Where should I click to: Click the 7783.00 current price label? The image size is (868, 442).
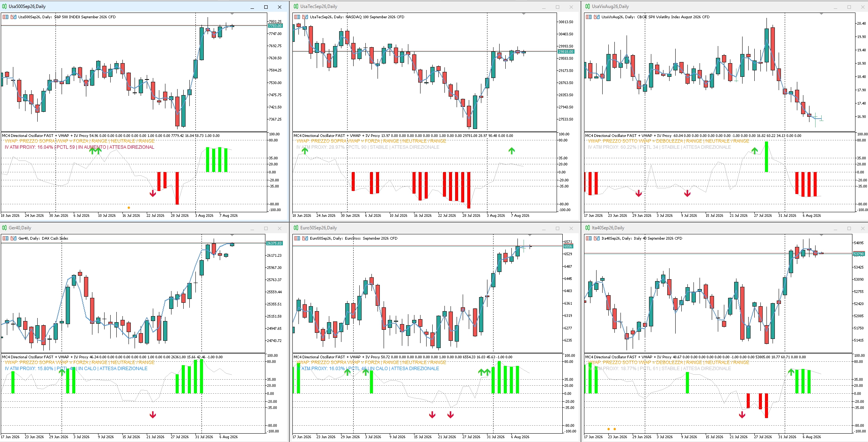(275, 26)
